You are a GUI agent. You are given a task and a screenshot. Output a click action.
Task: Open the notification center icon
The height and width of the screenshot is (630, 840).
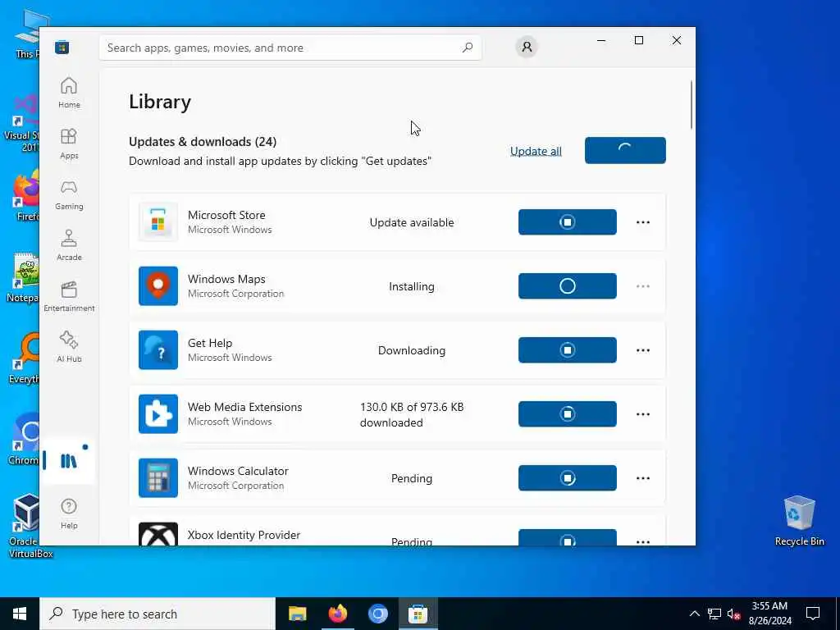tap(813, 614)
